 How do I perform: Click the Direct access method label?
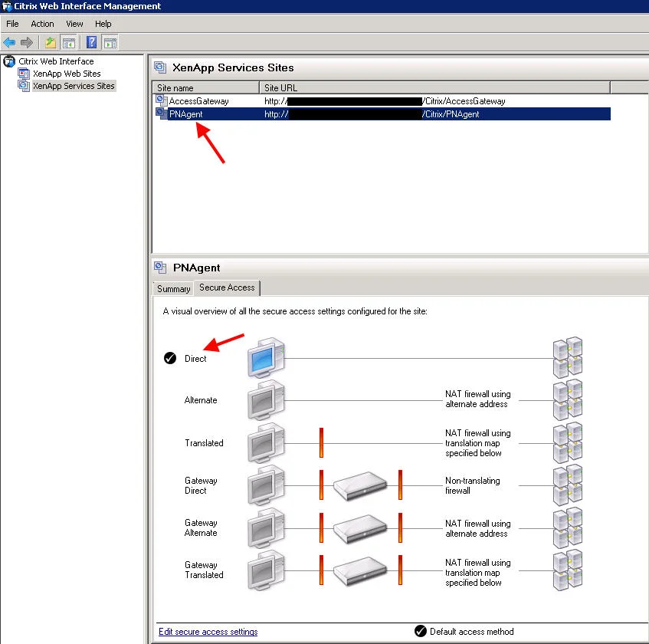(x=195, y=359)
